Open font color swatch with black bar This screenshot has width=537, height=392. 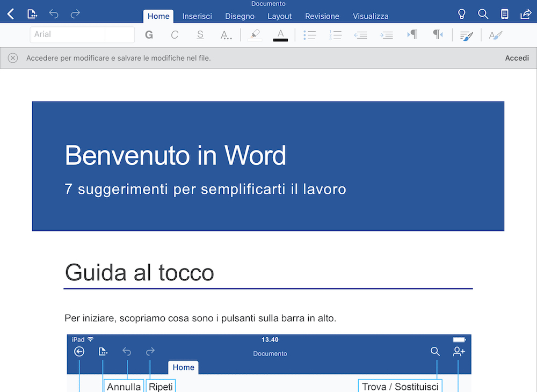click(x=280, y=35)
